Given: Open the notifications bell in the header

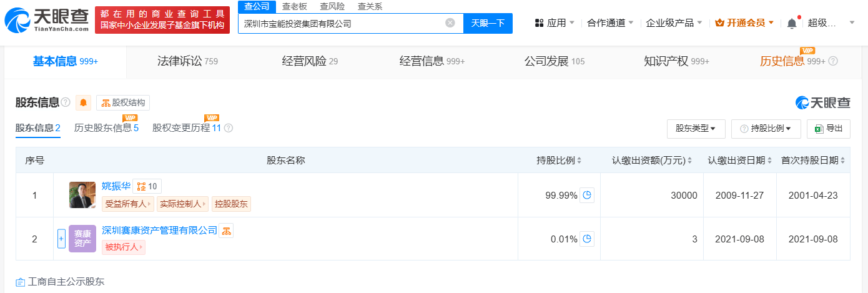Looking at the screenshot, I should (792, 23).
